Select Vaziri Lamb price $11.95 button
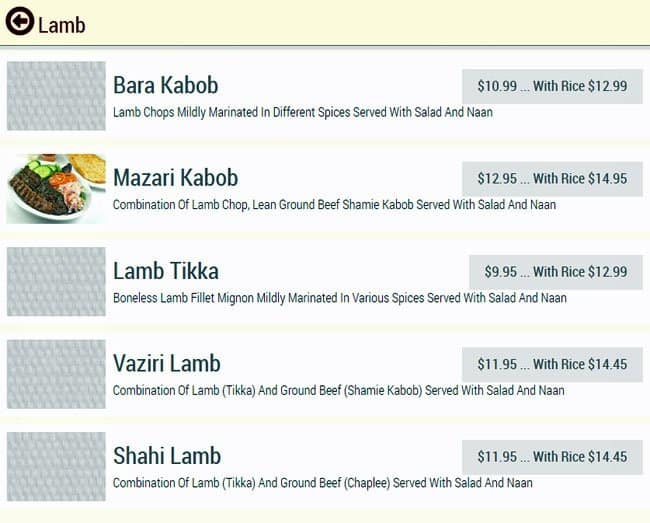650x523 pixels. point(552,364)
